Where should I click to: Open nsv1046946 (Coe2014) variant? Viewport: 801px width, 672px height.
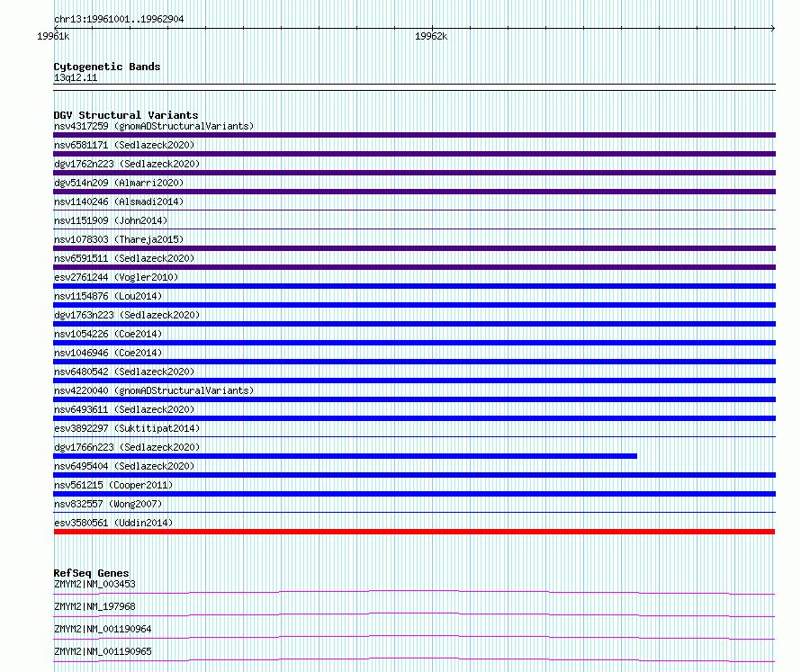pyautogui.click(x=108, y=353)
